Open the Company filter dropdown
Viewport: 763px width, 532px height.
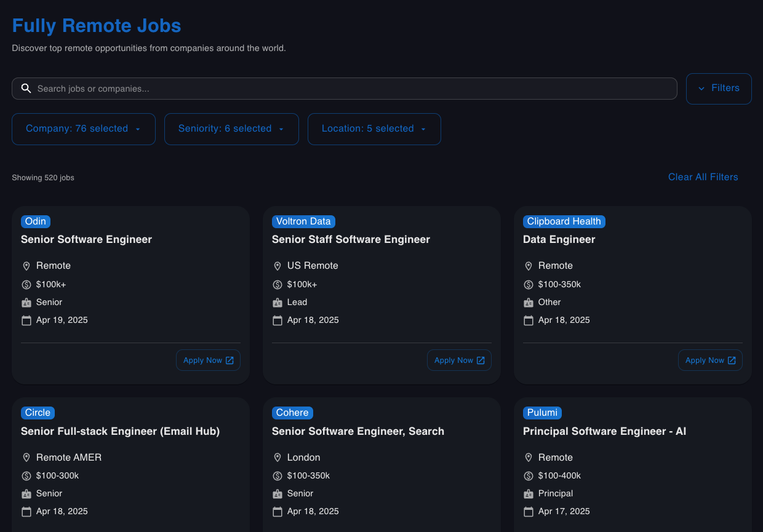point(84,129)
